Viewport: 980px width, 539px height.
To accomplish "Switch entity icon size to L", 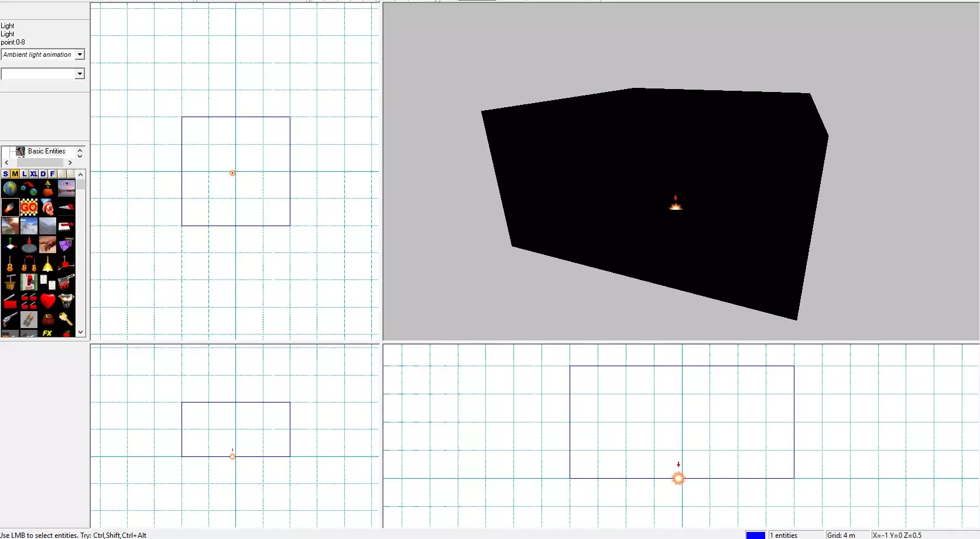I will point(25,174).
